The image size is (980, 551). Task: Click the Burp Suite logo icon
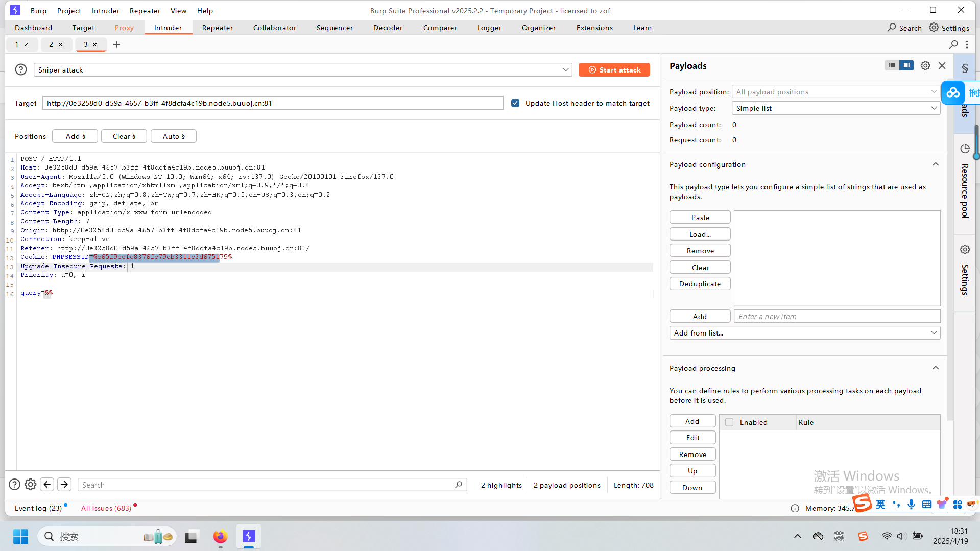15,10
